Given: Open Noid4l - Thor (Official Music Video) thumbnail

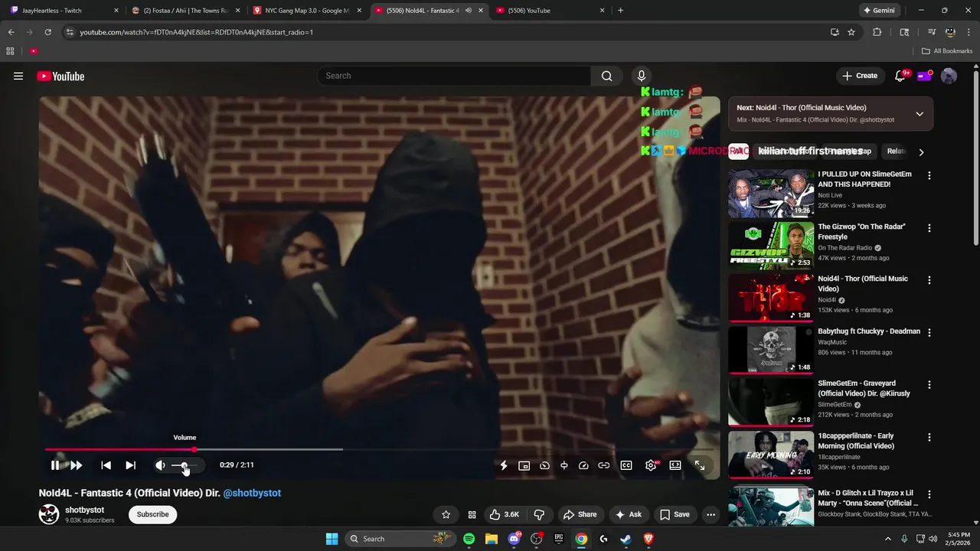Looking at the screenshot, I should pyautogui.click(x=771, y=298).
